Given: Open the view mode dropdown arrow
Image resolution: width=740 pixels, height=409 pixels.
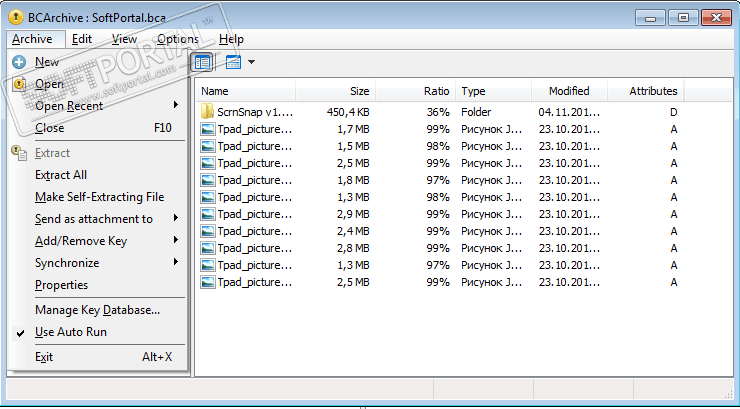Looking at the screenshot, I should [251, 62].
